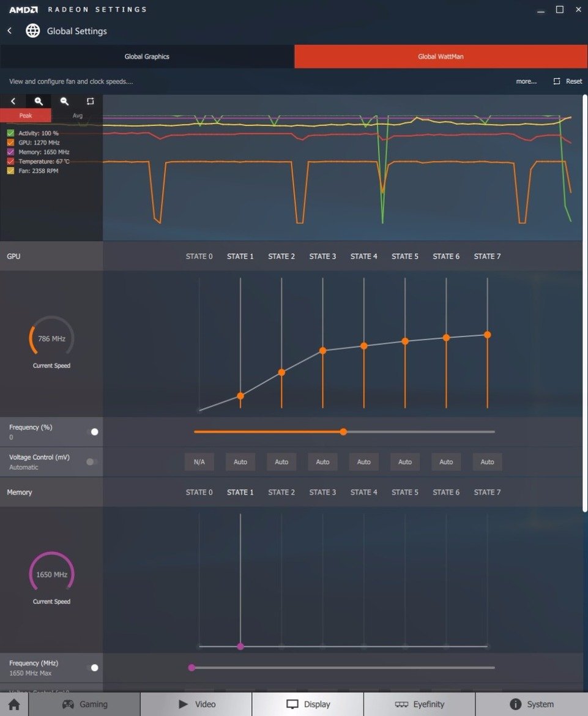
Task: Open the Gaming section
Action: coord(84,704)
